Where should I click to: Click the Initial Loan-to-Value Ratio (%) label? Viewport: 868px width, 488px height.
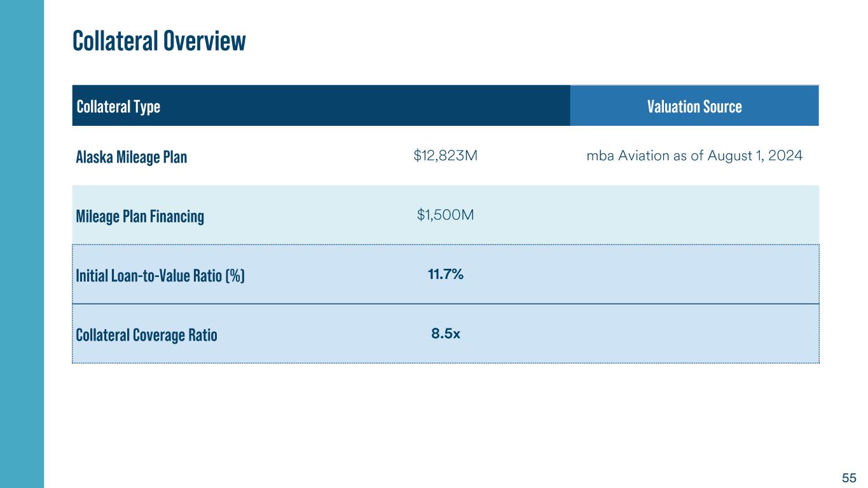click(160, 276)
